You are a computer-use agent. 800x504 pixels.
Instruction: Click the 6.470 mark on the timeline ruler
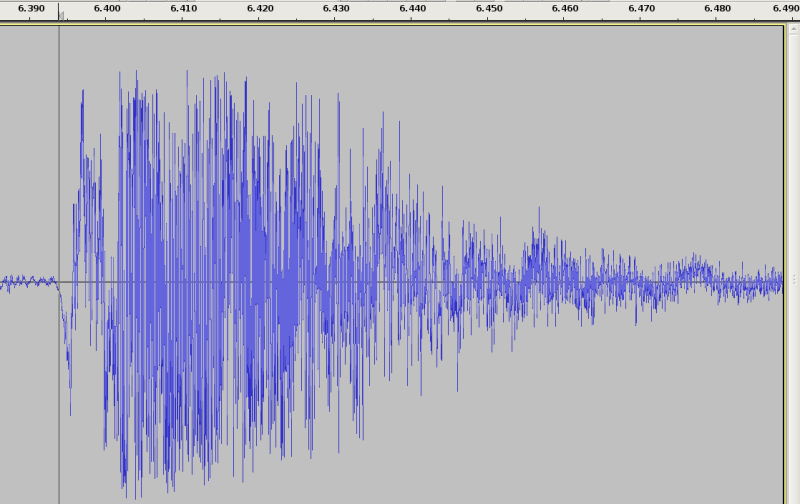click(642, 8)
